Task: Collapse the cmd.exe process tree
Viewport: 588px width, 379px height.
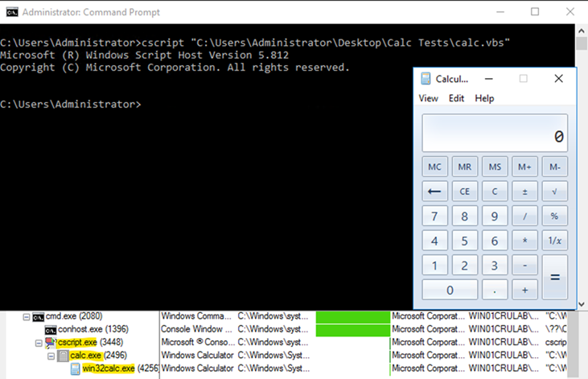Action: 26,317
